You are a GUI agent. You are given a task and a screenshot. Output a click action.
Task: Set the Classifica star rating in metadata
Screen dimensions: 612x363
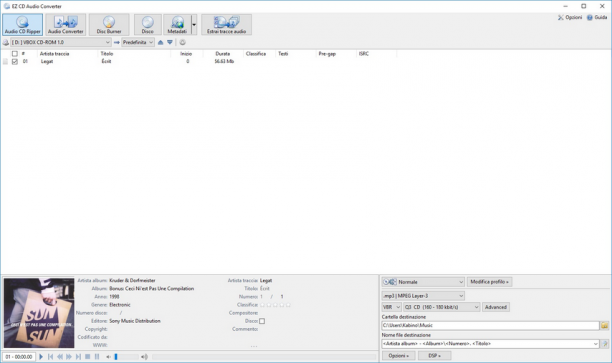(x=275, y=305)
